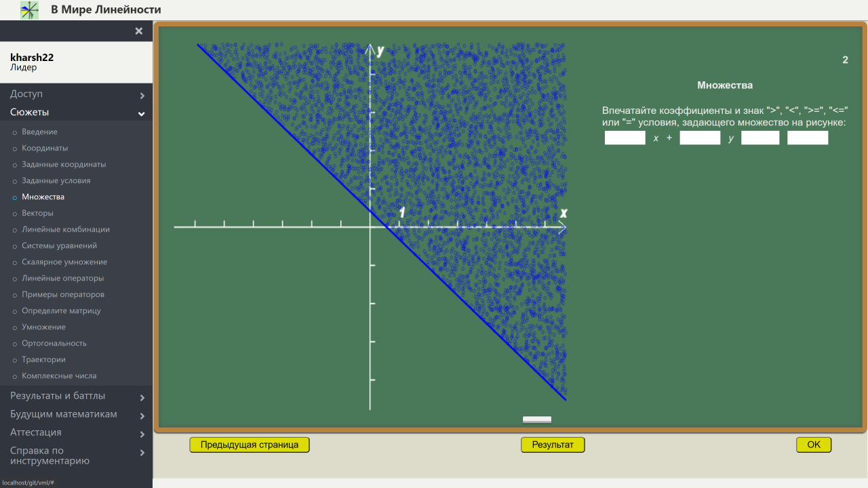Image resolution: width=868 pixels, height=488 pixels.
Task: Go to Системы уравнений topic
Action: tap(59, 246)
